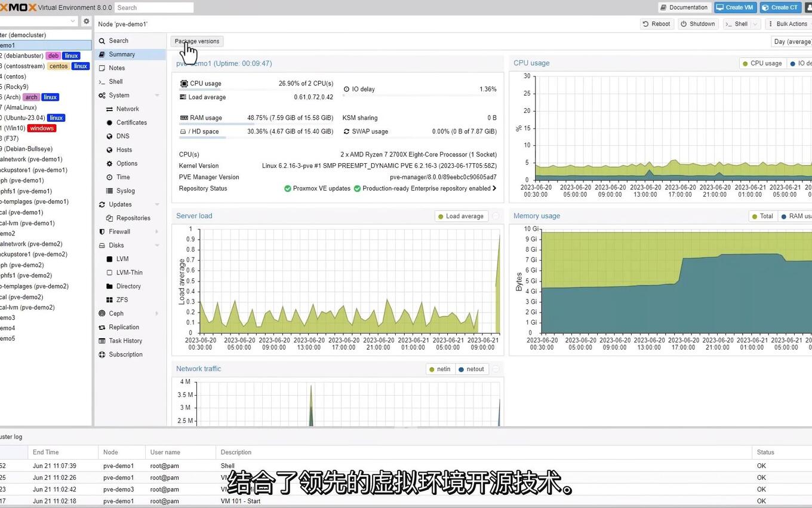Image resolution: width=812 pixels, height=508 pixels.
Task: Open the Shell button dropdown arrow
Action: [755, 24]
